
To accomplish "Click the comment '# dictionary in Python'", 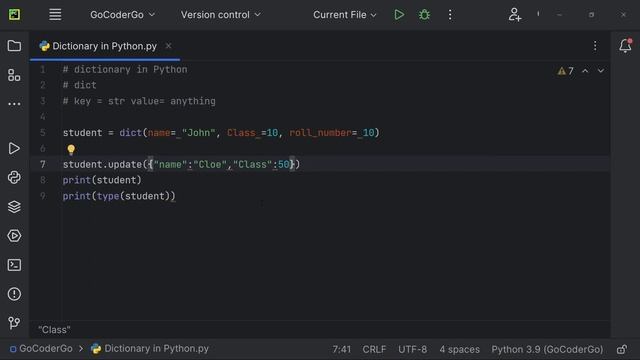I will click(x=125, y=69).
